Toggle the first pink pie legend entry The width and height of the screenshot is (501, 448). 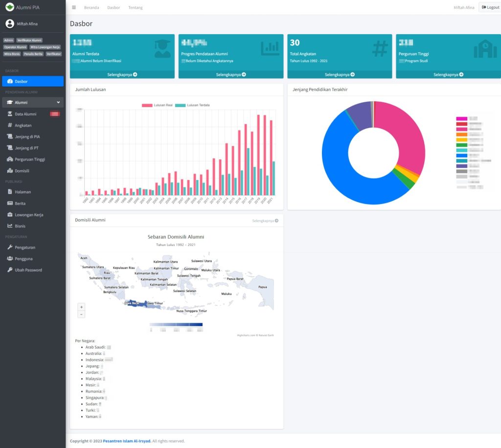pyautogui.click(x=462, y=119)
